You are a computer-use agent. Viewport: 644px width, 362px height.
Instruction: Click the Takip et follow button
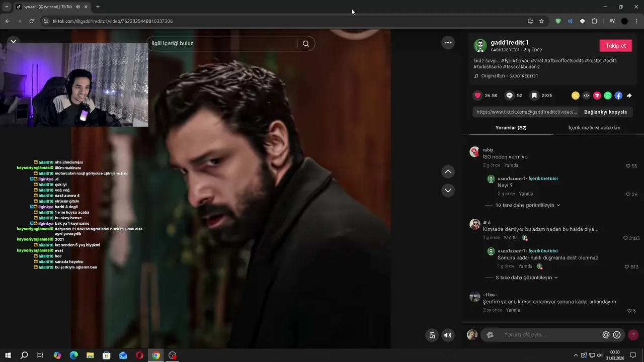pos(615,46)
